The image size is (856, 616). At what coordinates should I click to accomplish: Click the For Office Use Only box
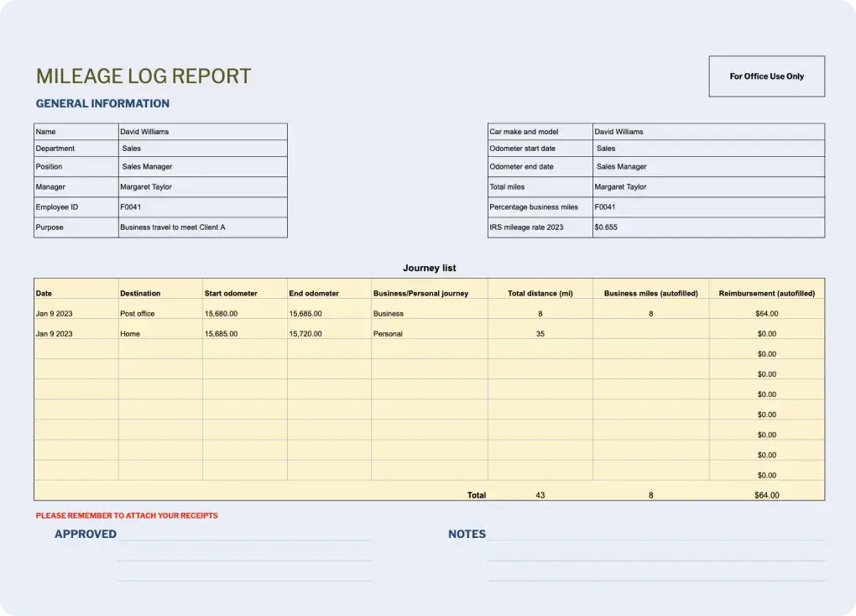pos(766,76)
